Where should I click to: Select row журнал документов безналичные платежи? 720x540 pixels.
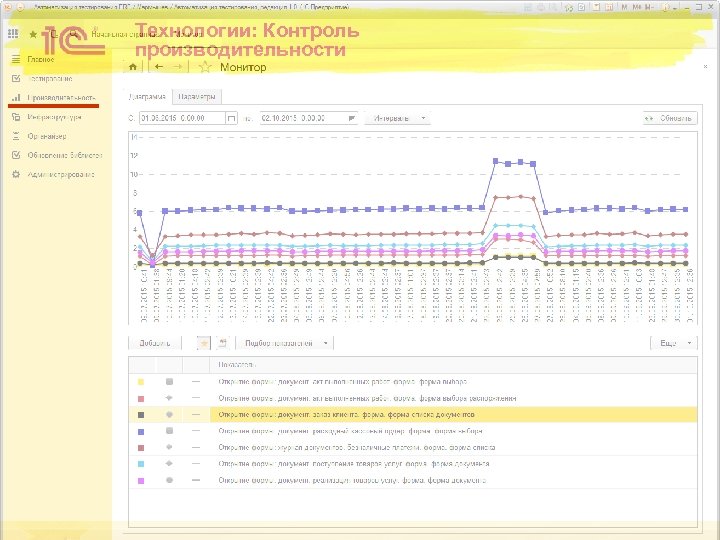click(412, 447)
